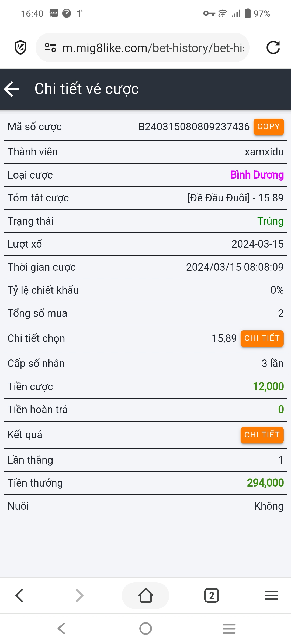Tap the battery indicator in status bar
291x644 pixels.
[x=248, y=13]
